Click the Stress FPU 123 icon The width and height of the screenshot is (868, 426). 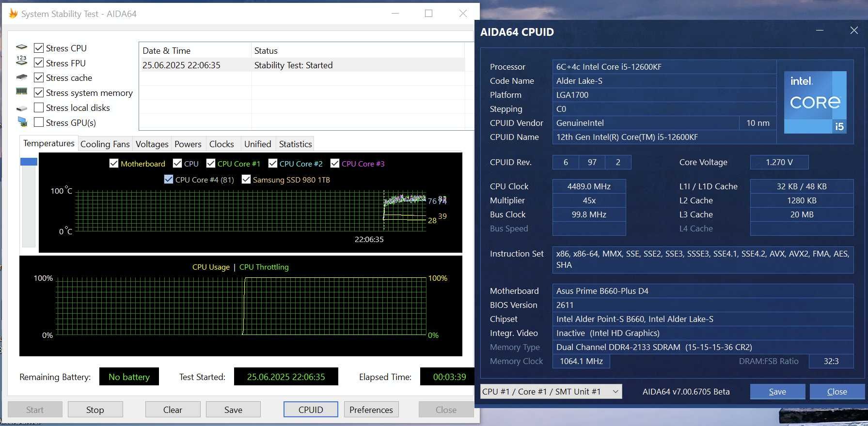22,61
